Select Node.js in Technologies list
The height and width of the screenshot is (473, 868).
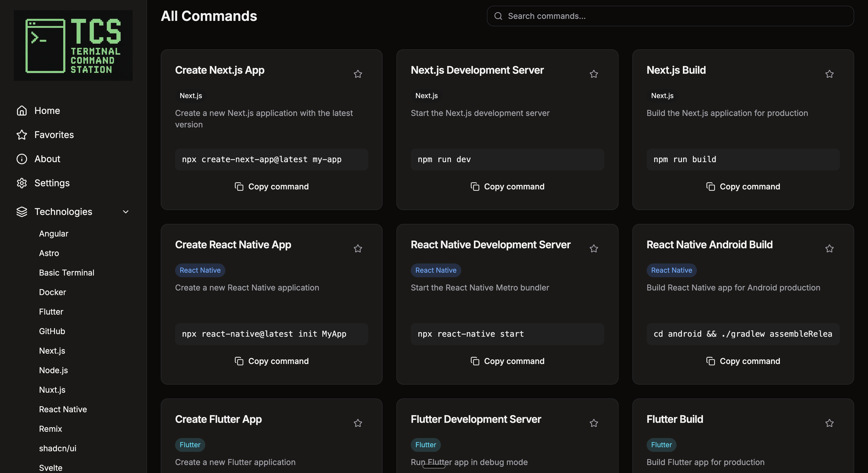pos(53,370)
